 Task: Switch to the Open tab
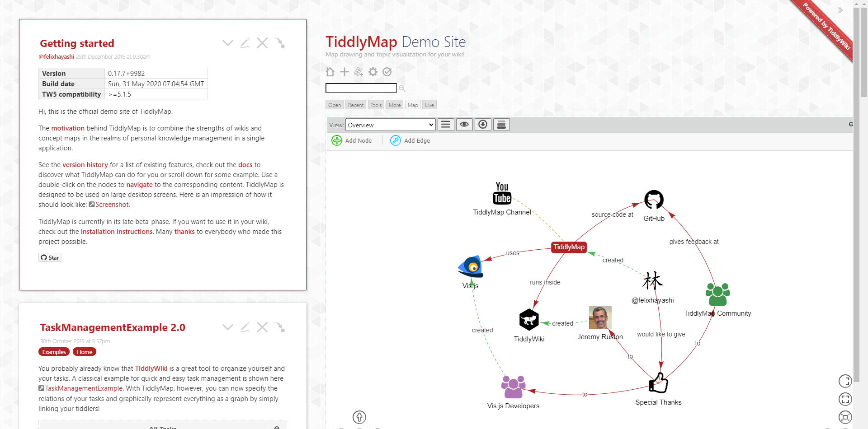click(335, 105)
